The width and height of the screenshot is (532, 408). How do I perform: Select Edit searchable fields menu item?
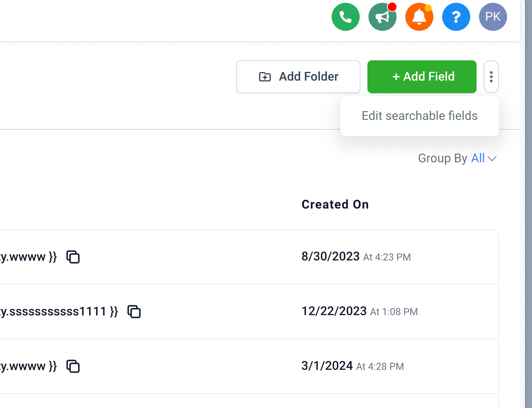tap(419, 116)
